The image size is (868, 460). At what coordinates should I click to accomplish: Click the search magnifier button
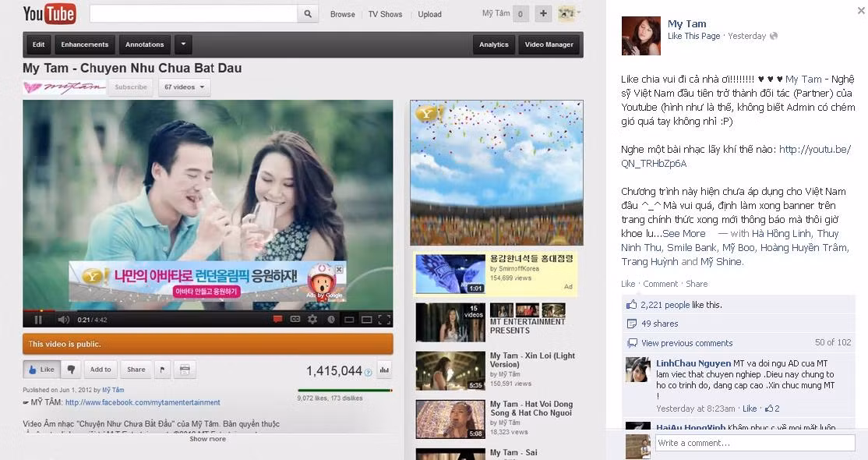[308, 14]
